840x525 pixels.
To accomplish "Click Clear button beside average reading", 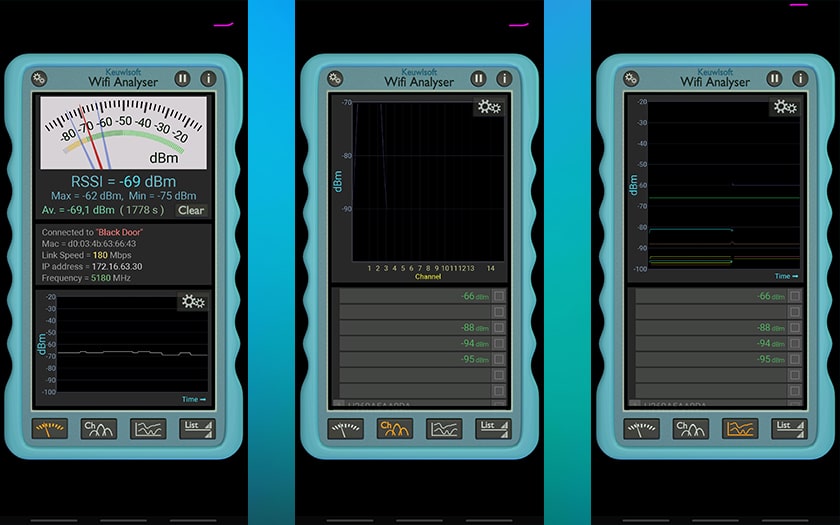I will (191, 210).
